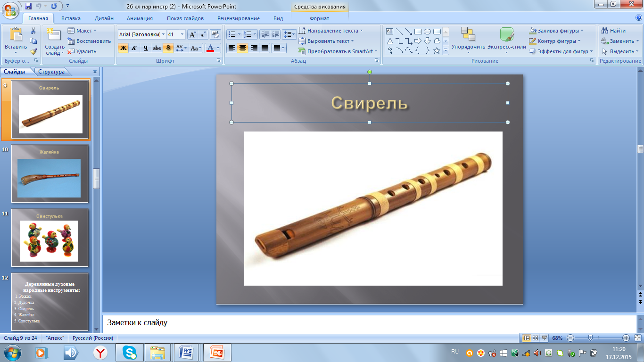This screenshot has height=362, width=644.
Task: Select the right arrow block shape
Action: point(418,41)
